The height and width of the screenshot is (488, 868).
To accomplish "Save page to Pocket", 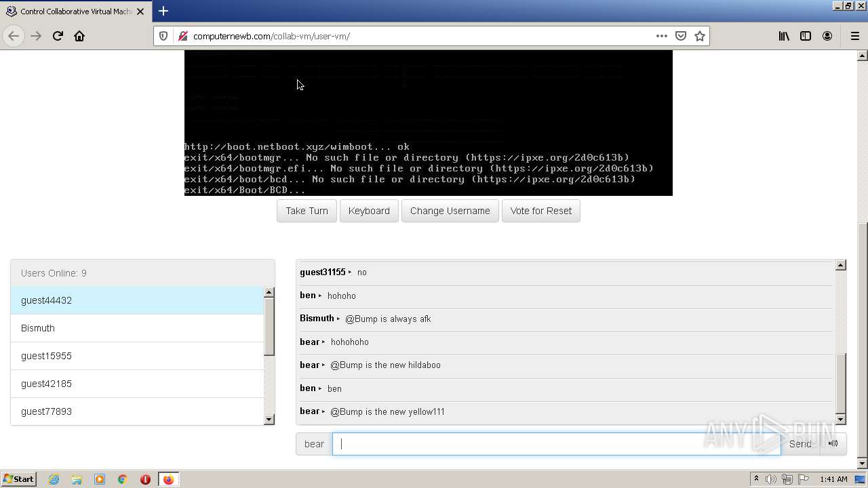I will tap(681, 36).
